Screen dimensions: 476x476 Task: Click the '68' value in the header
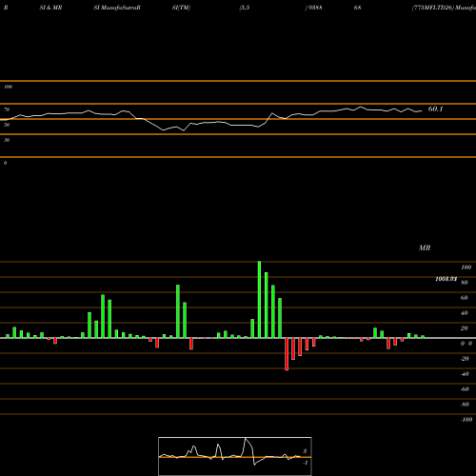pos(357,8)
